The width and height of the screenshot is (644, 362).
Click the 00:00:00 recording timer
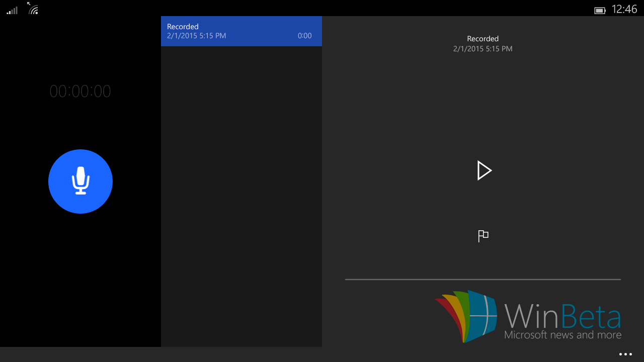(80, 91)
